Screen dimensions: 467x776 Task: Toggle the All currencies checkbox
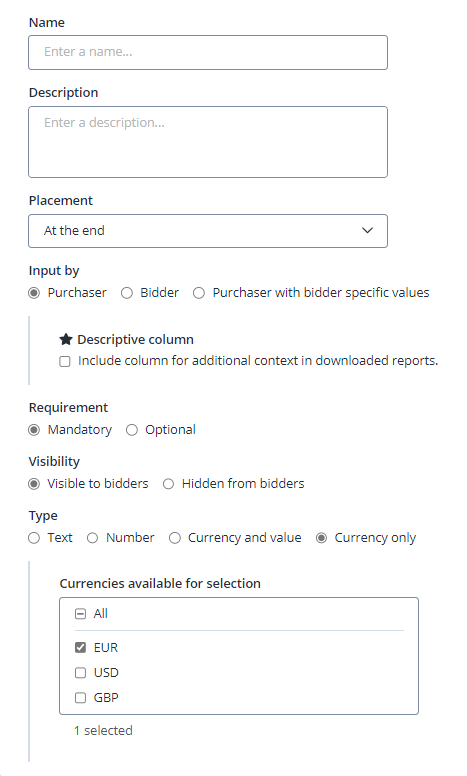pyautogui.click(x=80, y=614)
